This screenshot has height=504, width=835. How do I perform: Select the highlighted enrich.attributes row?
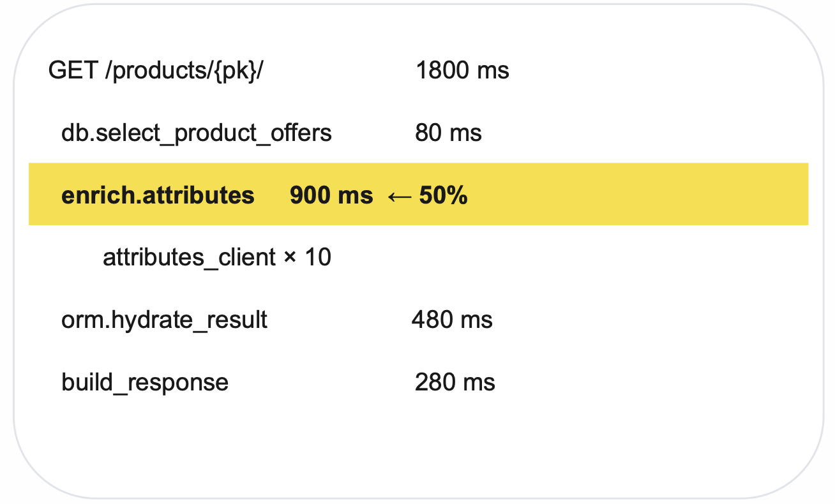pos(419,194)
